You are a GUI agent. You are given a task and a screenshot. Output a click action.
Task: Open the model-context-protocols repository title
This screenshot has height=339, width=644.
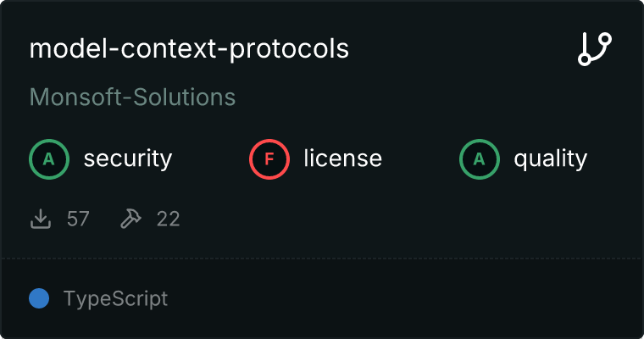point(189,49)
